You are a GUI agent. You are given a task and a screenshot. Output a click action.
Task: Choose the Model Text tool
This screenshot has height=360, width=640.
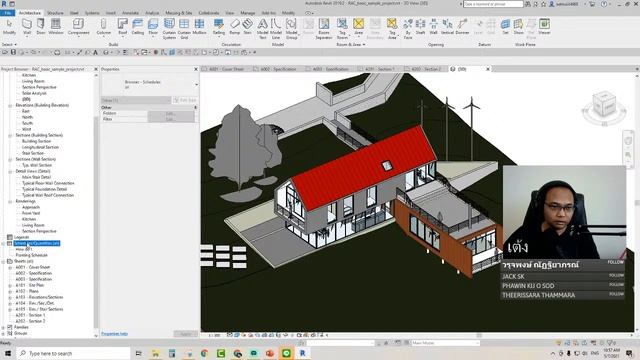pyautogui.click(x=262, y=29)
